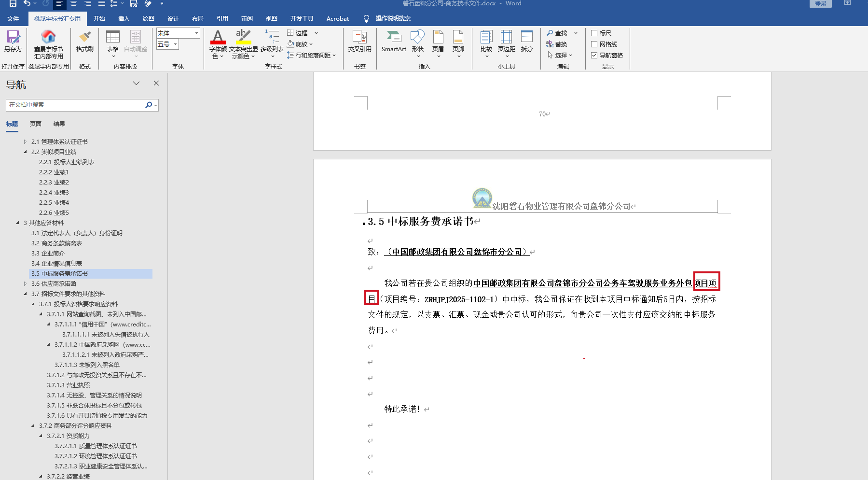Apply 文本突出显示颜色 highlight

(x=243, y=38)
